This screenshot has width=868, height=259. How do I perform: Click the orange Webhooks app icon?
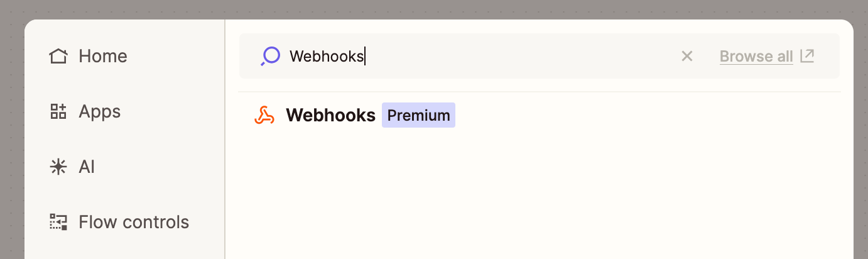click(264, 116)
